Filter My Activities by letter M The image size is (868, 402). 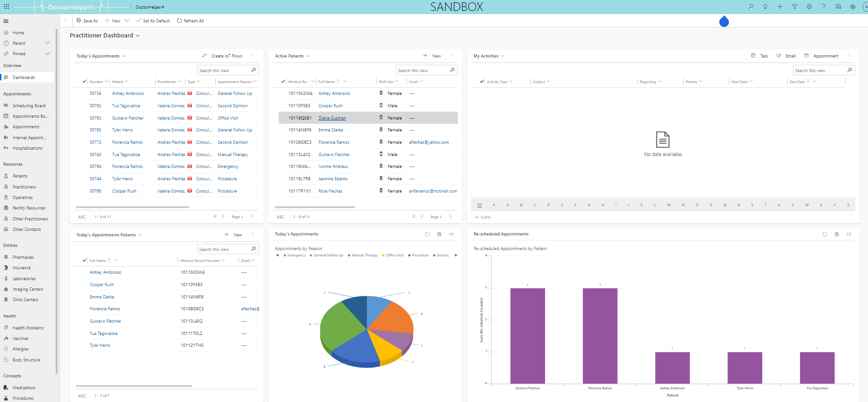coord(669,205)
